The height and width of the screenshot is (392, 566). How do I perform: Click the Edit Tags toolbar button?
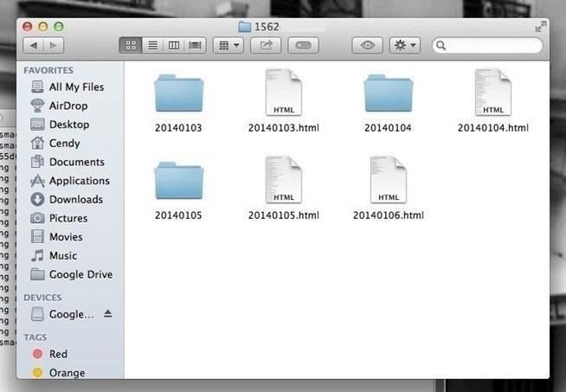303,45
